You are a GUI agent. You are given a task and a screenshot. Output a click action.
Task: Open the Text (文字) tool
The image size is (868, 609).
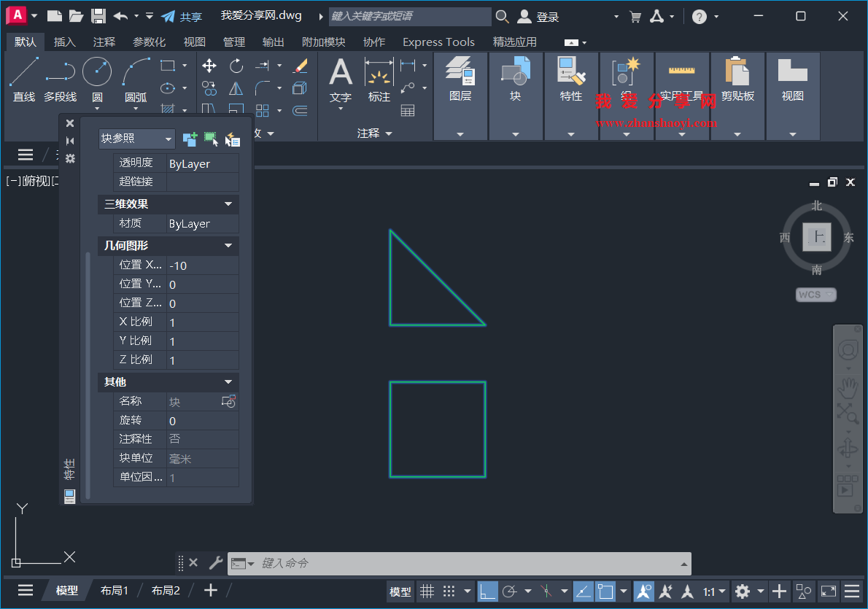tap(341, 80)
